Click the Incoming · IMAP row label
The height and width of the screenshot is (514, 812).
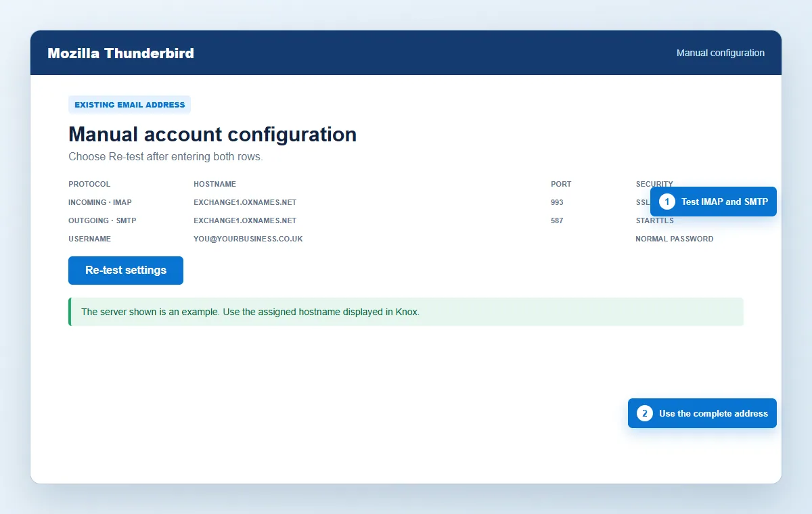(x=100, y=202)
